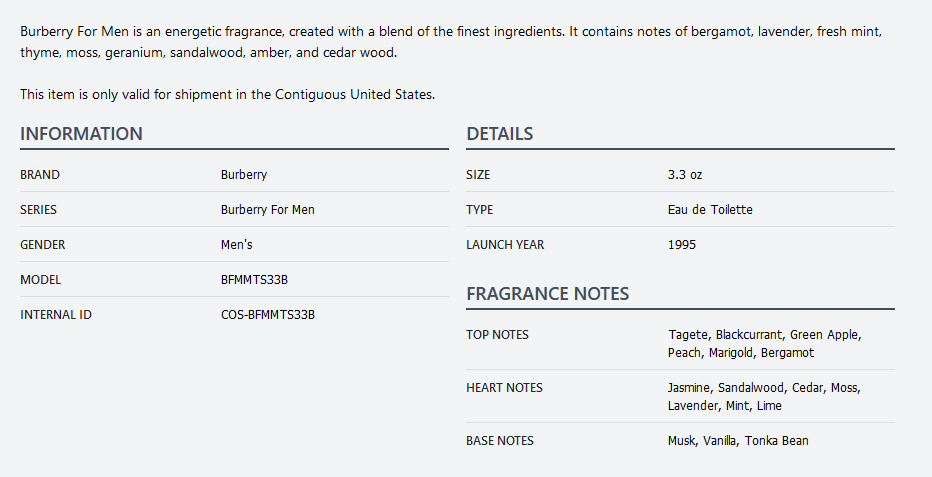
Task: Click the SERIES row label
Action: 39,210
